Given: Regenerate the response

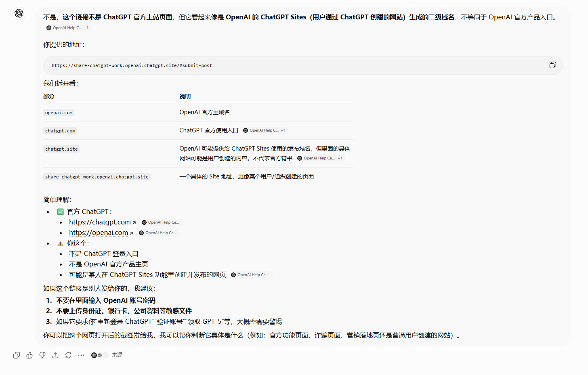Looking at the screenshot, I should point(68,355).
